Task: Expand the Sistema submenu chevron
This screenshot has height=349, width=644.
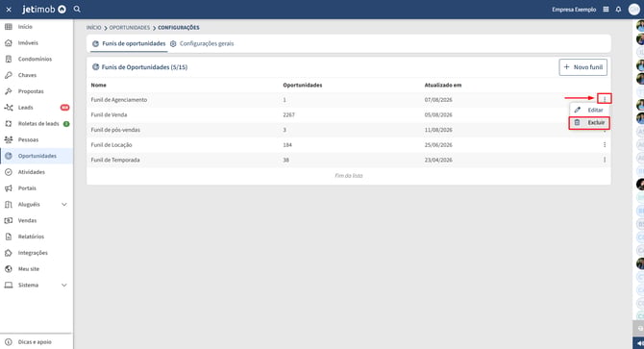Action: [64, 285]
